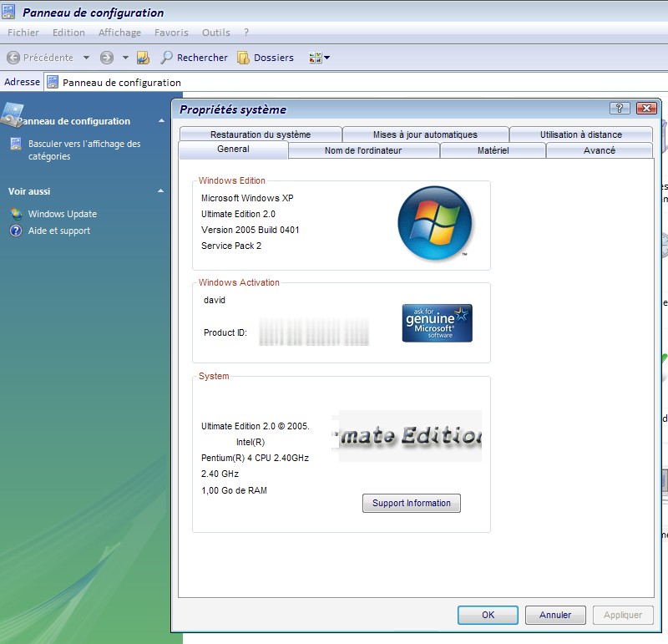
Task: Click the Ask for Genuine Microsoft badge
Action: (438, 323)
